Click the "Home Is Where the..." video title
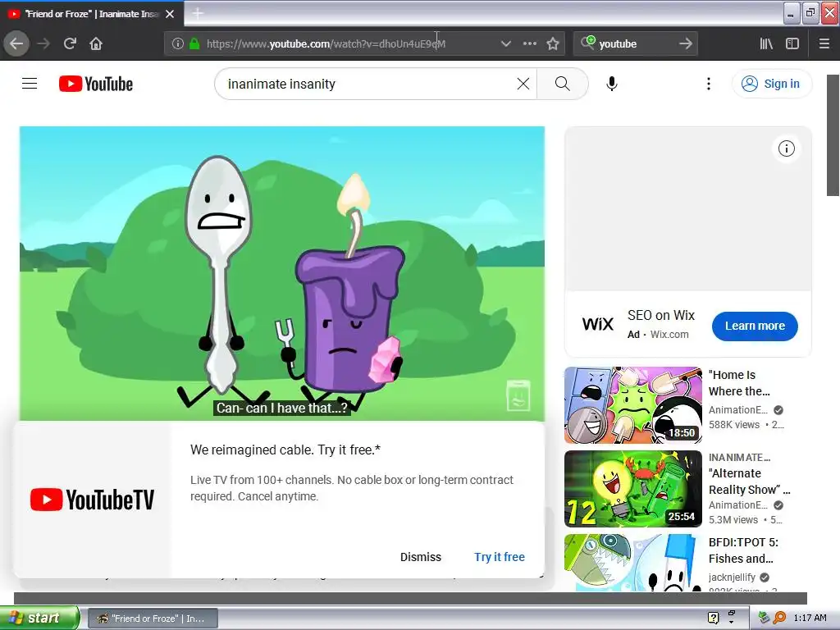 coord(739,383)
